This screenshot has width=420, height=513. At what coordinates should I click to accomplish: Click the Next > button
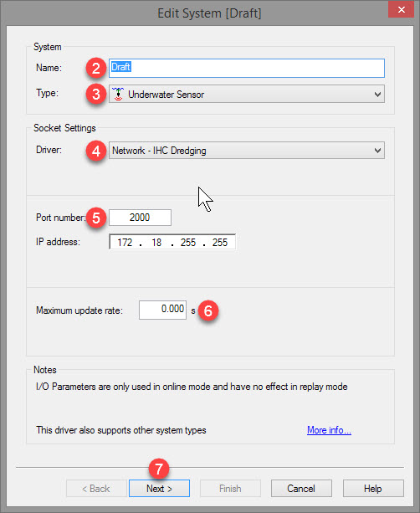click(159, 489)
